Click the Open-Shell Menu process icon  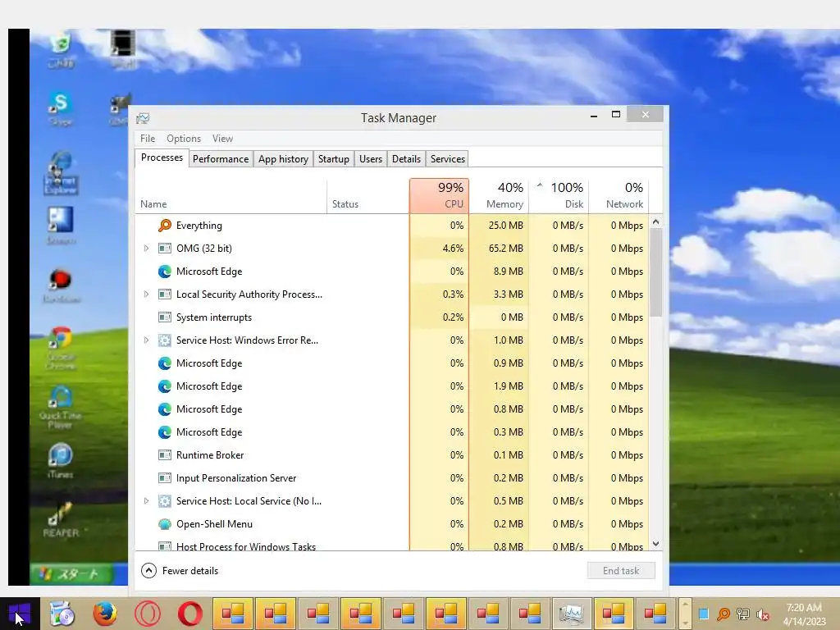[x=164, y=524]
